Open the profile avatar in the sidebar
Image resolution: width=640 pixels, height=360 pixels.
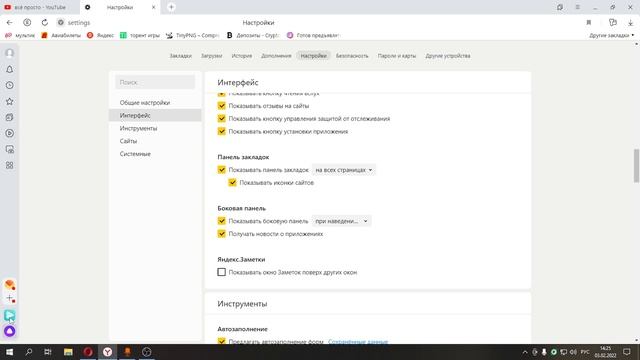[x=10, y=53]
